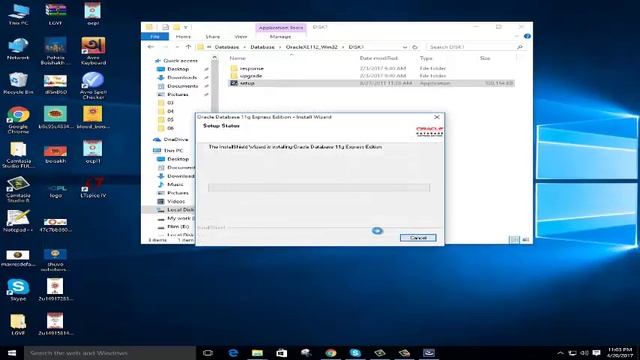Select Pictures under Quick access
This screenshot has height=360, width=640.
coord(178,94)
